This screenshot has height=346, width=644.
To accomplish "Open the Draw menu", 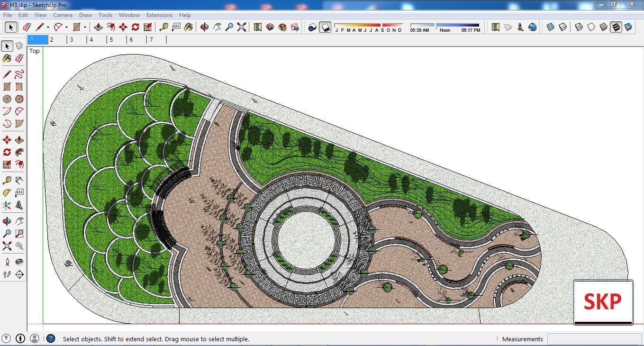I will coord(85,15).
